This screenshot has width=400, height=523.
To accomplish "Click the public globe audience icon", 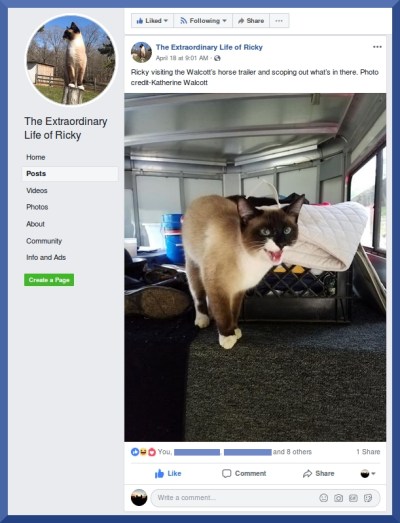I will click(217, 58).
